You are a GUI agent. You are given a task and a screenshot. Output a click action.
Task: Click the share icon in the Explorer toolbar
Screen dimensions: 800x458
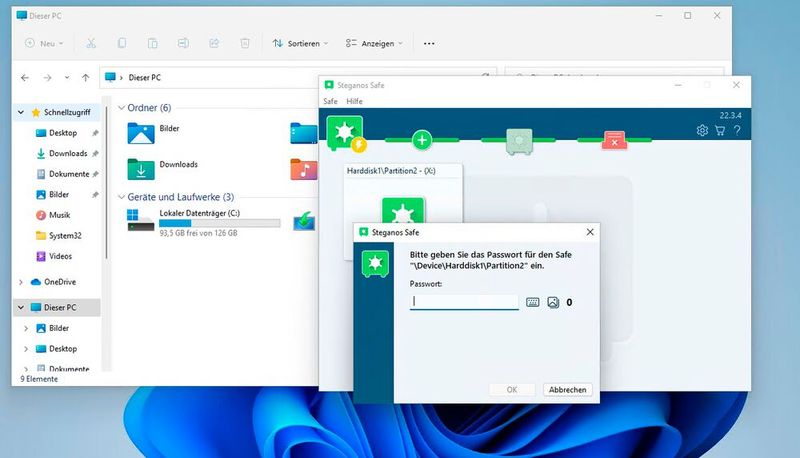tap(214, 43)
